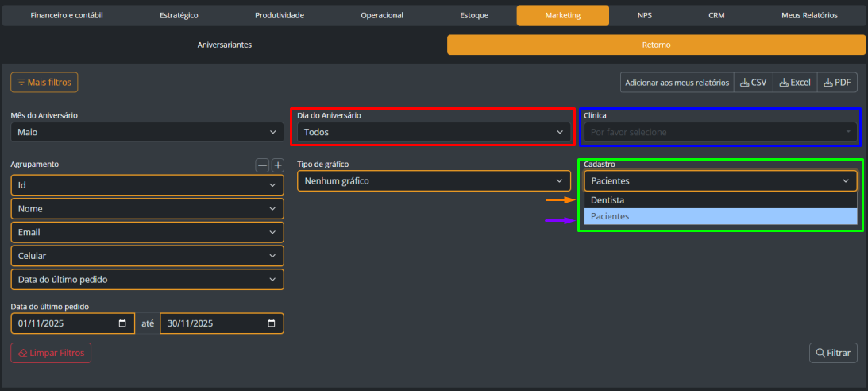Open the Financeiro e contábil tab
868x391 pixels.
click(67, 16)
